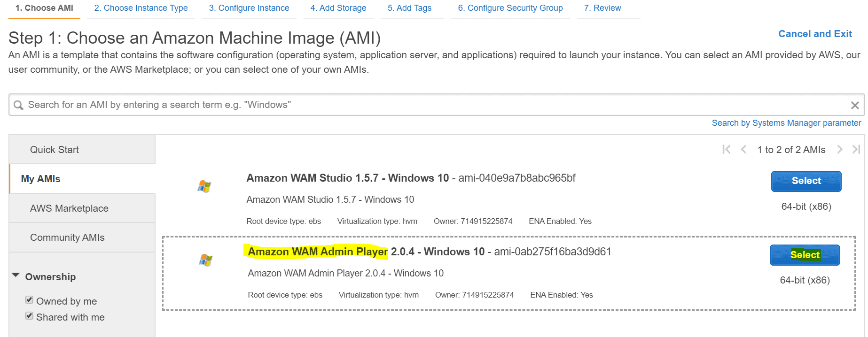The width and height of the screenshot is (868, 337).
Task: Focus the AMI search input field
Action: click(423, 105)
